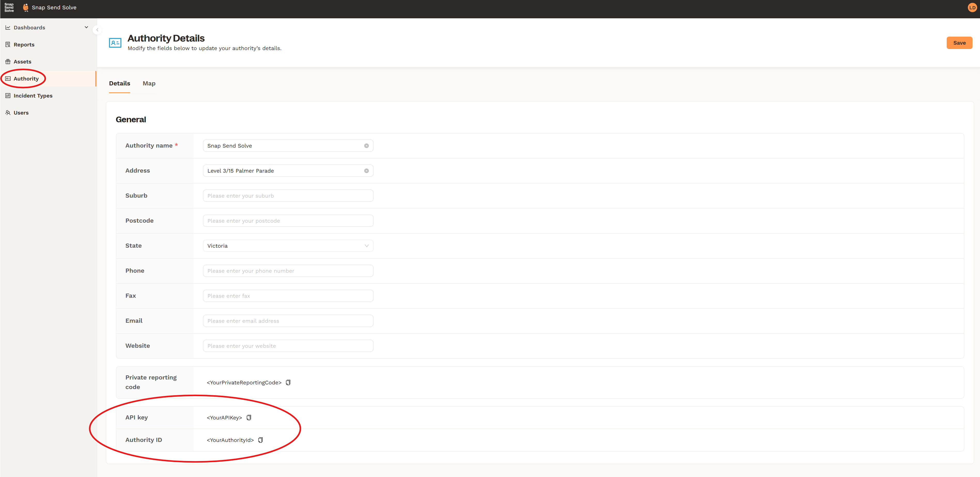Open the Reports page
The height and width of the screenshot is (477, 980).
tap(24, 44)
